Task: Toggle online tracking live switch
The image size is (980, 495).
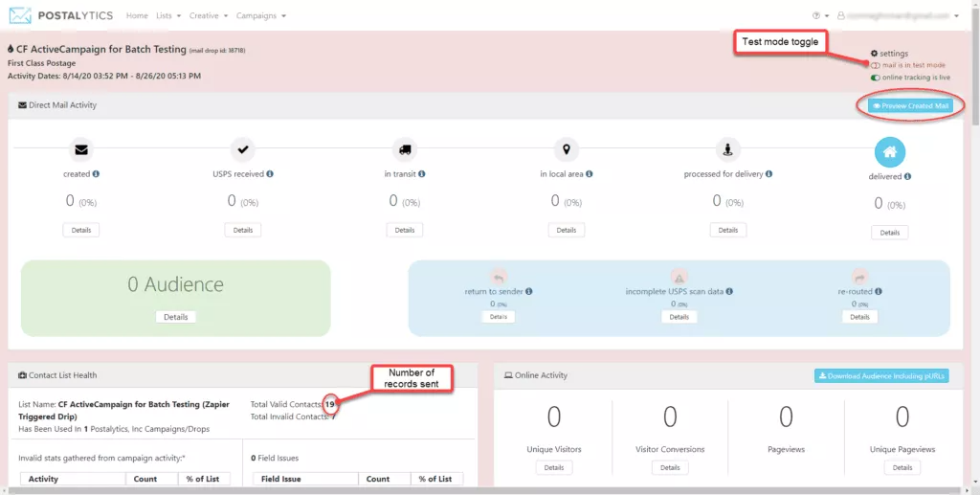Action: pos(876,78)
